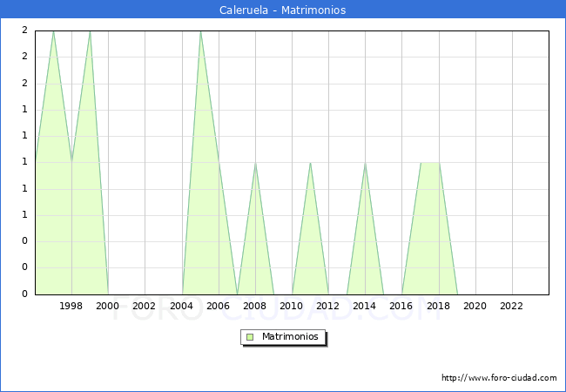Select the 1998 x-axis label

pos(71,306)
